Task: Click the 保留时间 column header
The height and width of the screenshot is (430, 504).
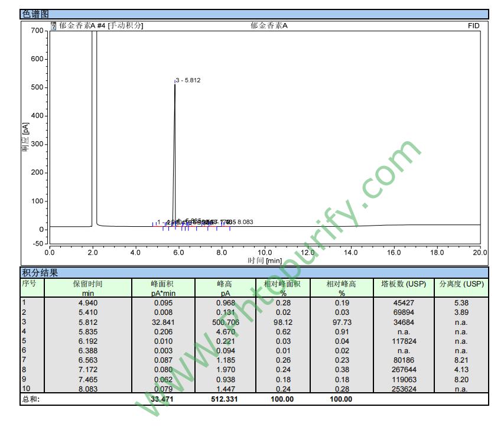Action: click(87, 284)
